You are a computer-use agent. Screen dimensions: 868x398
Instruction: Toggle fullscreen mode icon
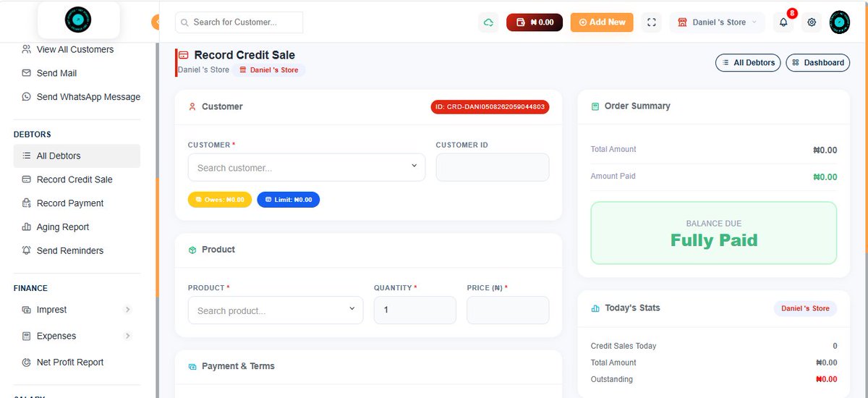(x=652, y=22)
